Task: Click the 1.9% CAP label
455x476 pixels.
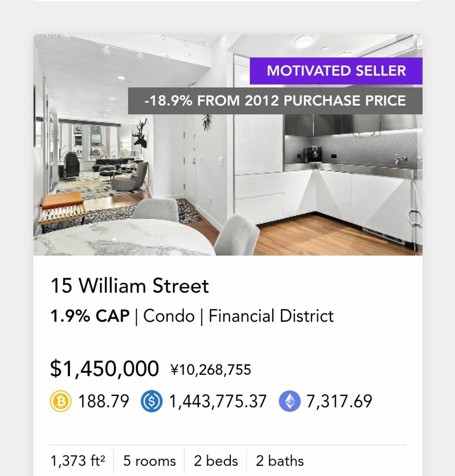Action: [x=90, y=316]
